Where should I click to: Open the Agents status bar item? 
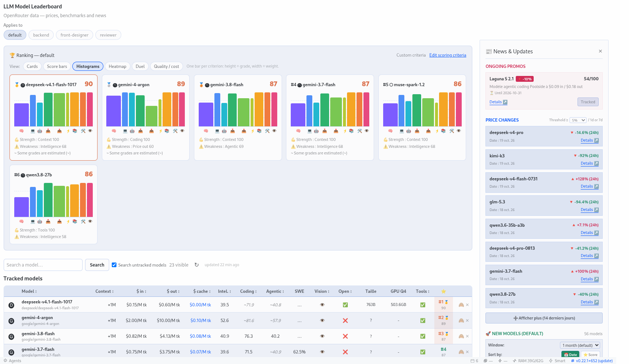pyautogui.click(x=12, y=361)
